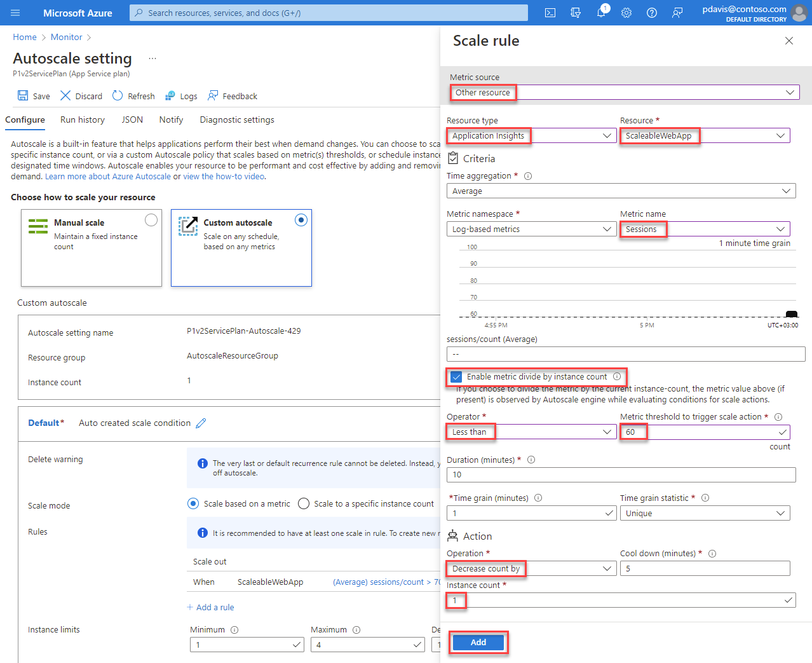Screen dimensions: 812x663
Task: Show info for Time grain statistic
Action: [705, 498]
